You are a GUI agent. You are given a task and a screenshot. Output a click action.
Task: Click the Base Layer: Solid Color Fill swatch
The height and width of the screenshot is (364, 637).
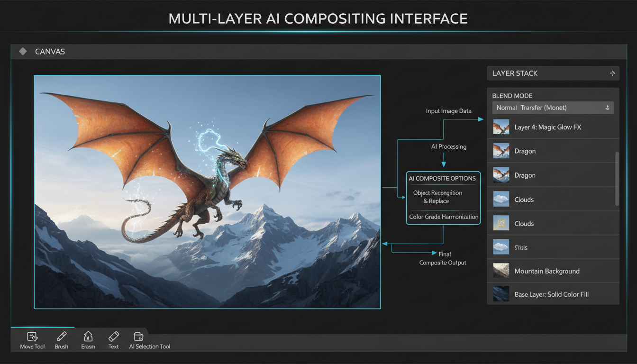(501, 294)
